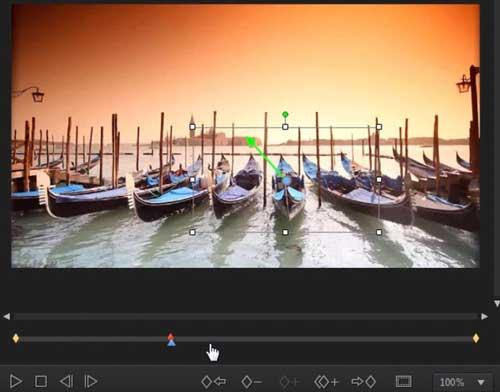Click the blue center point of crop box

(x=287, y=181)
